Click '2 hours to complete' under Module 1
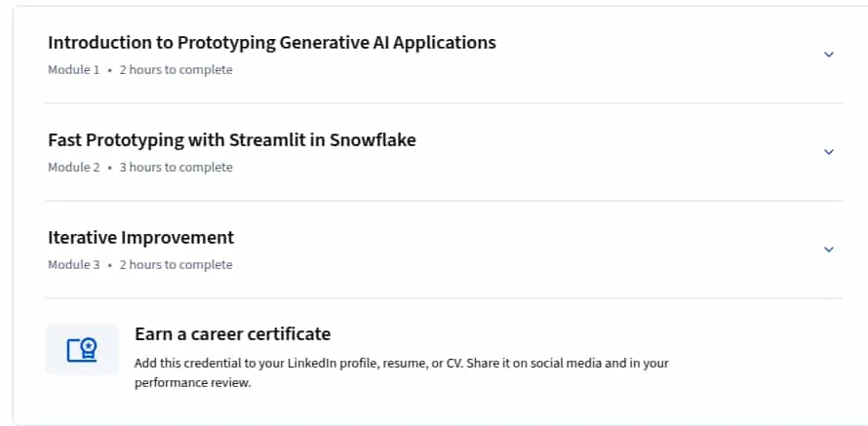Image resolution: width=868 pixels, height=426 pixels. tap(176, 70)
